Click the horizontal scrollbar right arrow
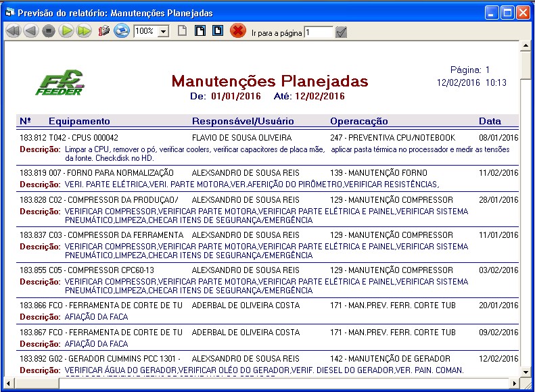535x392 pixels. 515,383
